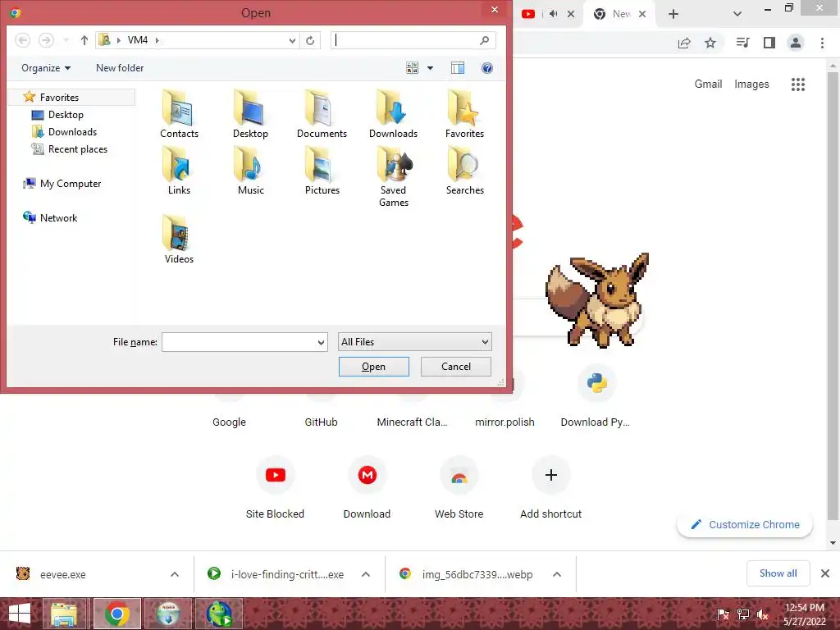840x630 pixels.
Task: Open eevee.exe from downloads bar
Action: tap(62, 574)
